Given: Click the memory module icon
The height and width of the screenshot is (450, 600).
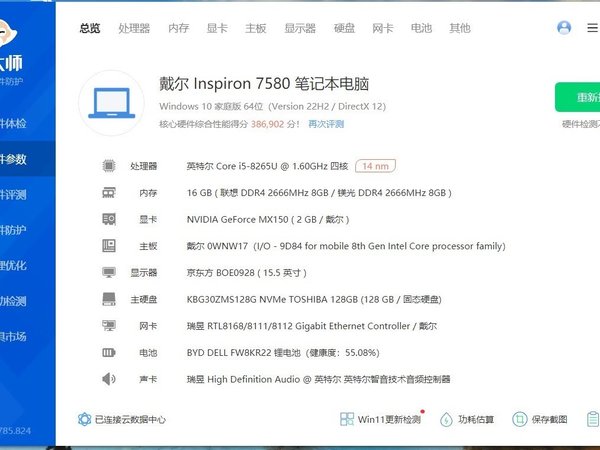Looking at the screenshot, I should coord(109,192).
